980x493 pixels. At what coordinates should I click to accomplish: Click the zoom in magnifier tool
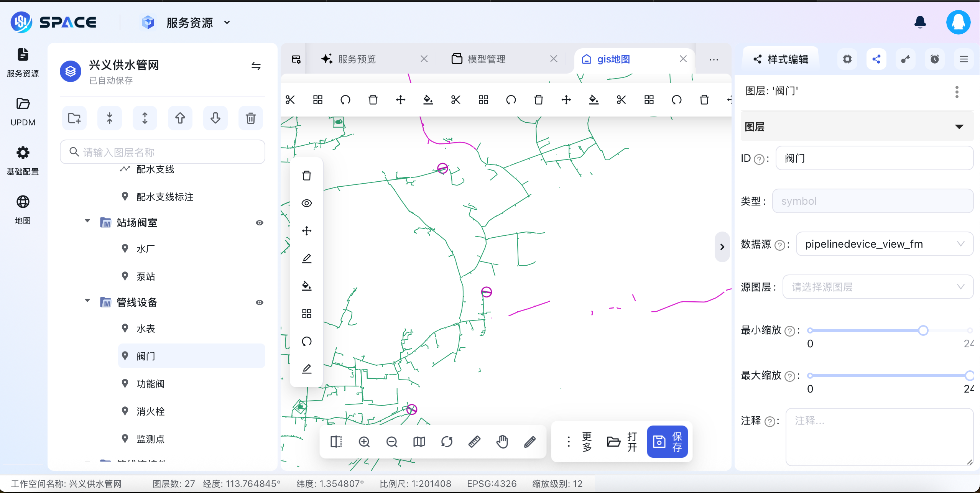pos(364,442)
